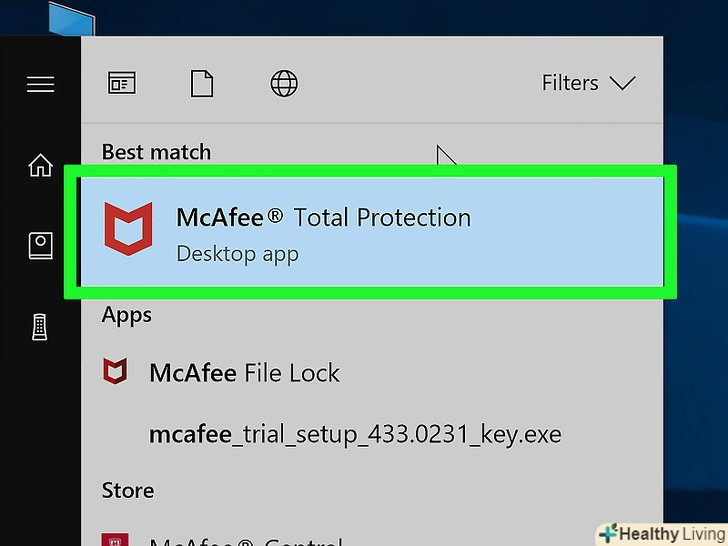
Task: Click the Apps section heading
Action: click(x=127, y=315)
